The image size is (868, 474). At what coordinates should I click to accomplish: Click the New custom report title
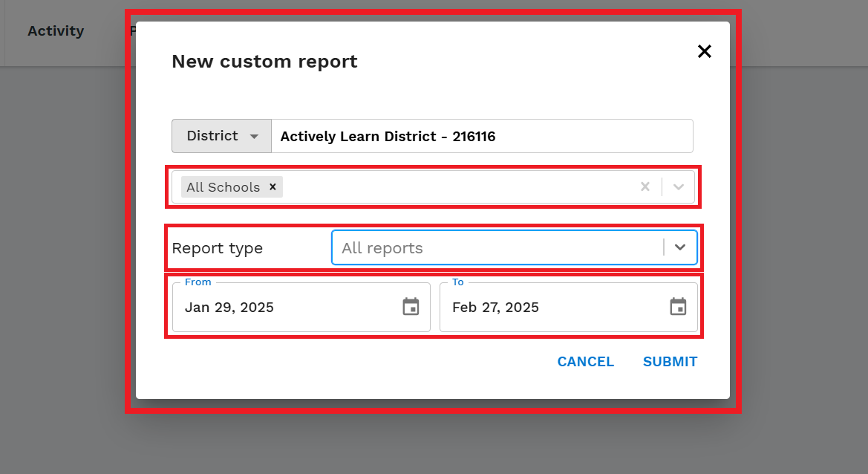pos(264,61)
